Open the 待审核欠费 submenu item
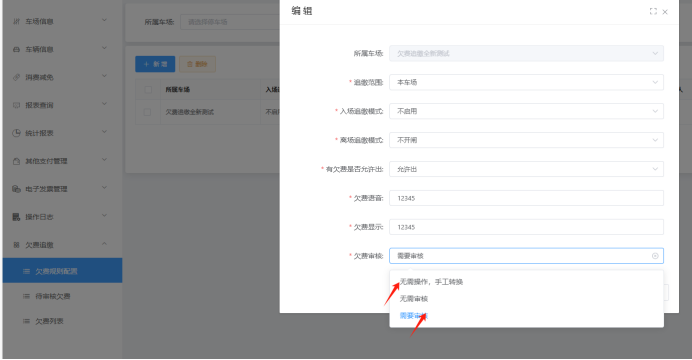This screenshot has width=692, height=360. (62, 296)
